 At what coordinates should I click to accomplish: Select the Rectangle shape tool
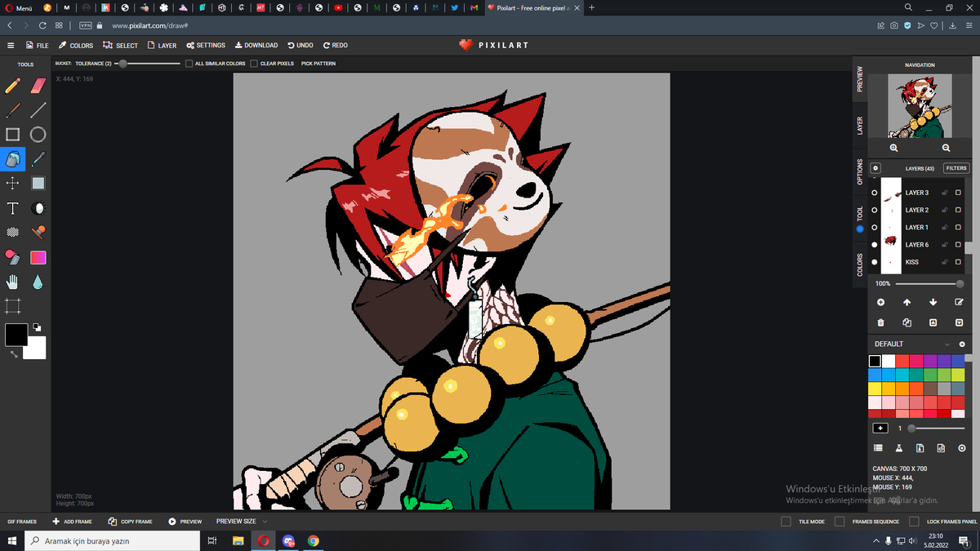point(13,134)
